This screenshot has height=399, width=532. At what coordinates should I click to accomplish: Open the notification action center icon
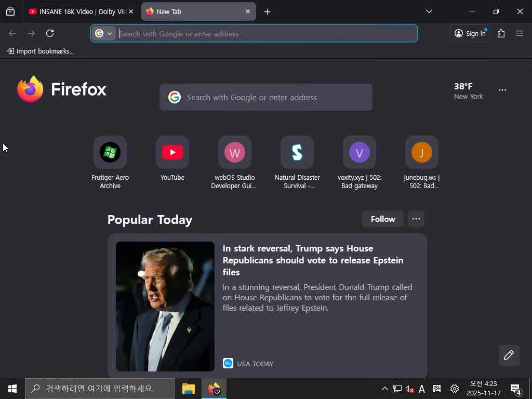(x=515, y=389)
